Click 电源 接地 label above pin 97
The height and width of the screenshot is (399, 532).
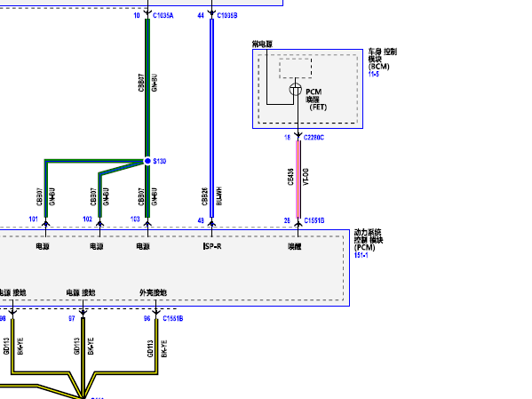point(81,292)
